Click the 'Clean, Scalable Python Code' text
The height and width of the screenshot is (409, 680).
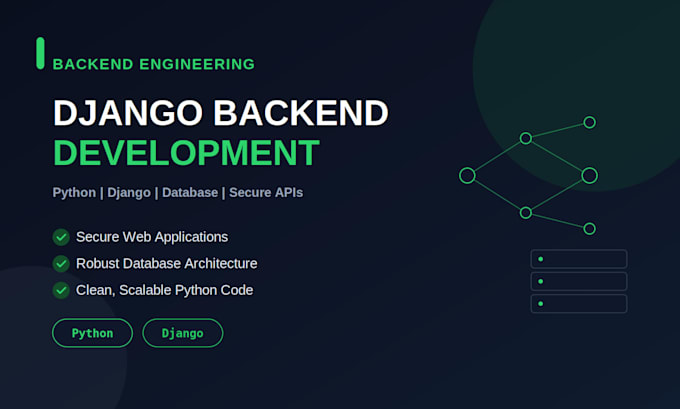click(x=164, y=290)
